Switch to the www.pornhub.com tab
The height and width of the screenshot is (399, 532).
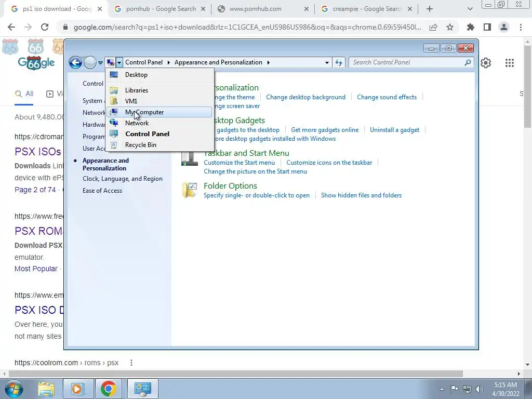263,9
